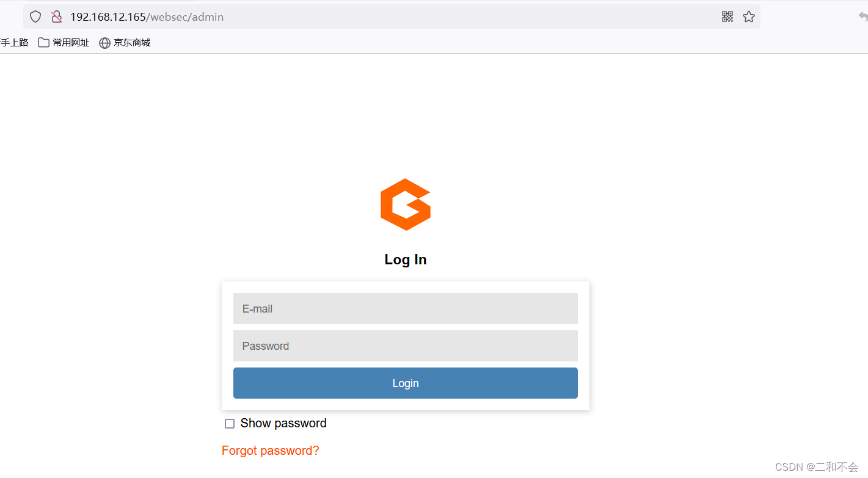Click the /websec/admin path in the URL
The height and width of the screenshot is (478, 868).
(x=185, y=16)
